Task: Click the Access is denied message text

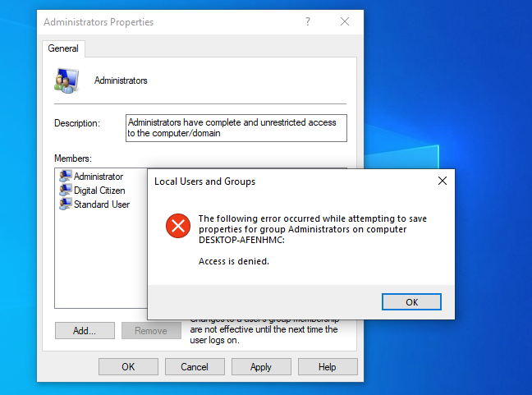Action: (x=234, y=261)
